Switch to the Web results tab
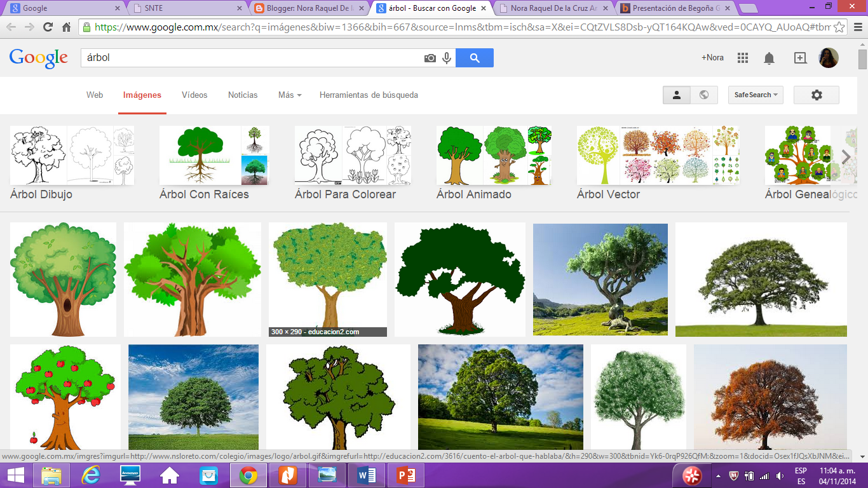The height and width of the screenshot is (488, 868). [x=95, y=95]
